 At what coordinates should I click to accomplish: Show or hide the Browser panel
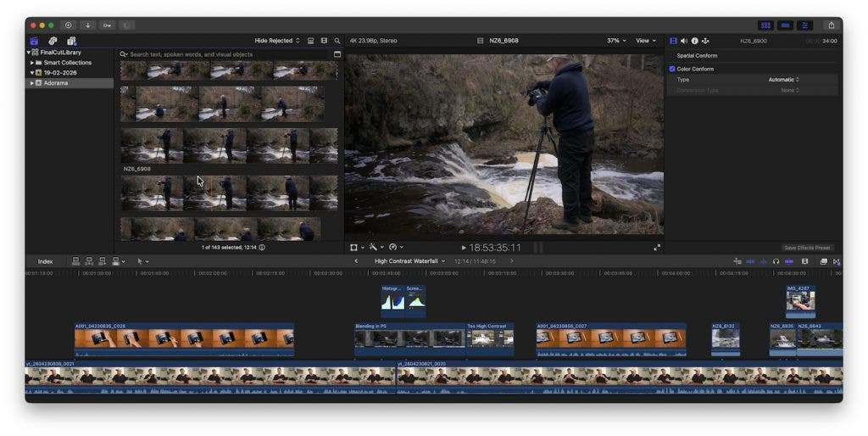pyautogui.click(x=765, y=25)
